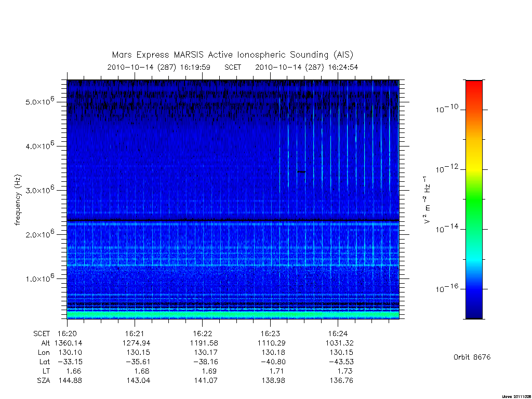Click longitude value 130.10
This screenshot has width=532, height=399.
click(70, 353)
